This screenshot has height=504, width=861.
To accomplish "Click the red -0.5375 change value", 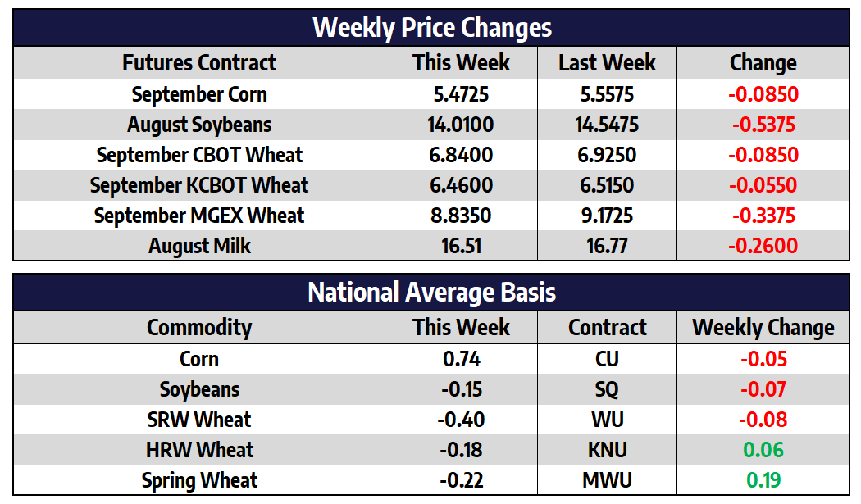I will (763, 125).
